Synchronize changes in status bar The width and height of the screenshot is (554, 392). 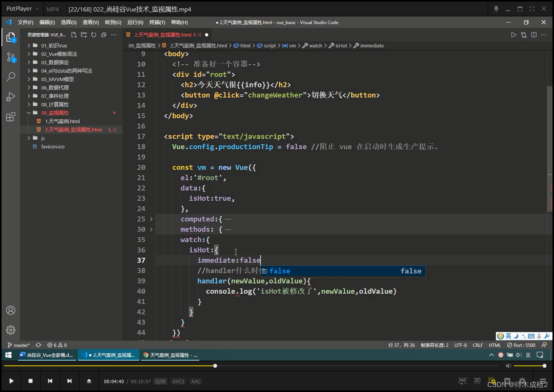38,345
